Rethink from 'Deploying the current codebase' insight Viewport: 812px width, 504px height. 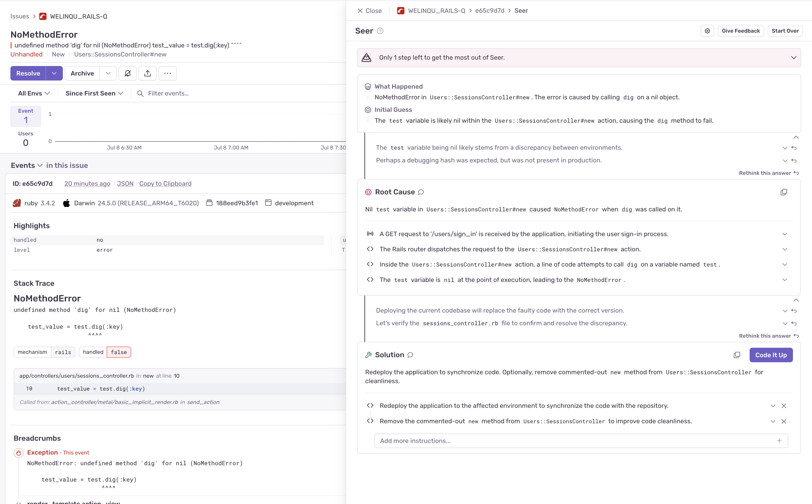794,311
